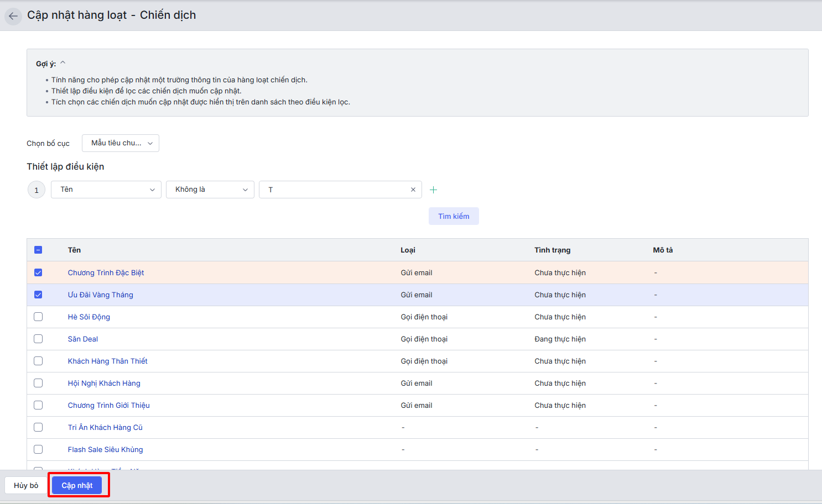Open the Chọn bố cục layout dropdown
The width and height of the screenshot is (822, 504).
click(121, 143)
